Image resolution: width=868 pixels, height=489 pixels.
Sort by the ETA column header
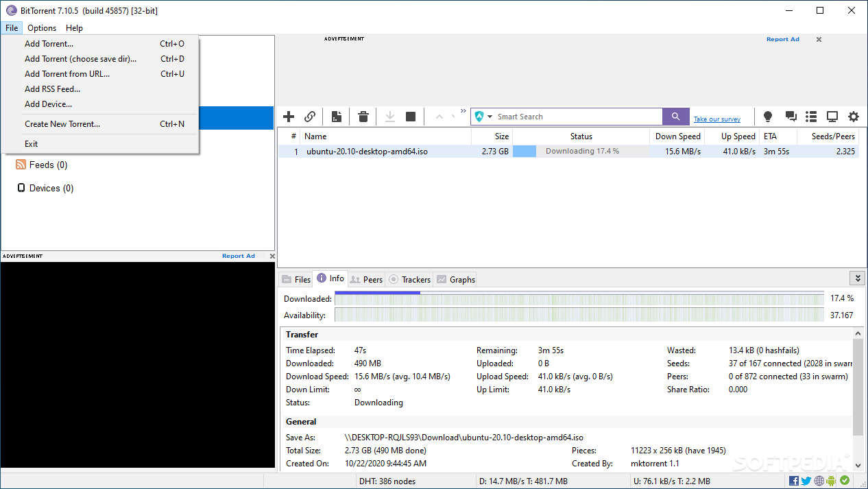pos(778,136)
